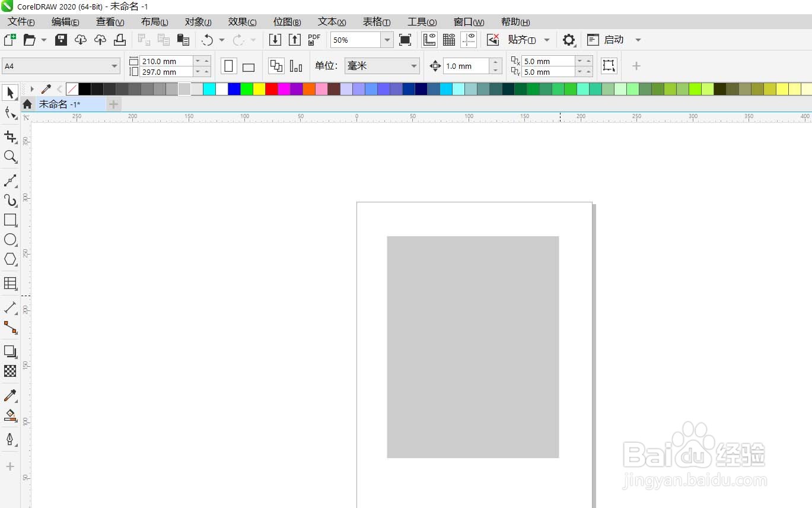Image resolution: width=812 pixels, height=508 pixels.
Task: Save the document with floppy icon
Action: 61,40
